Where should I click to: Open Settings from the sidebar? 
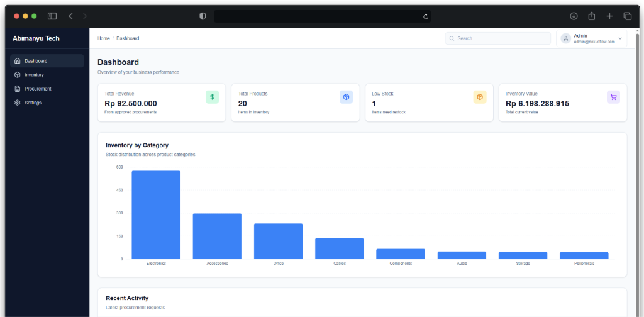pos(33,103)
